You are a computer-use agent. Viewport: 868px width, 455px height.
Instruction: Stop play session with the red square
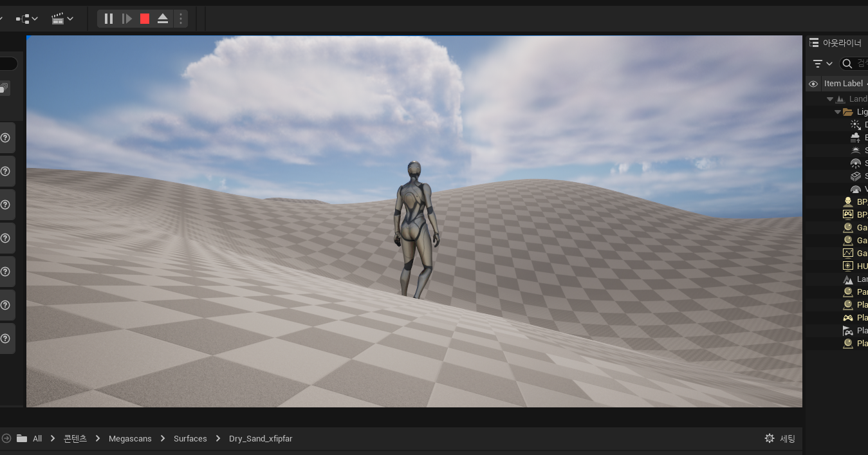(145, 19)
